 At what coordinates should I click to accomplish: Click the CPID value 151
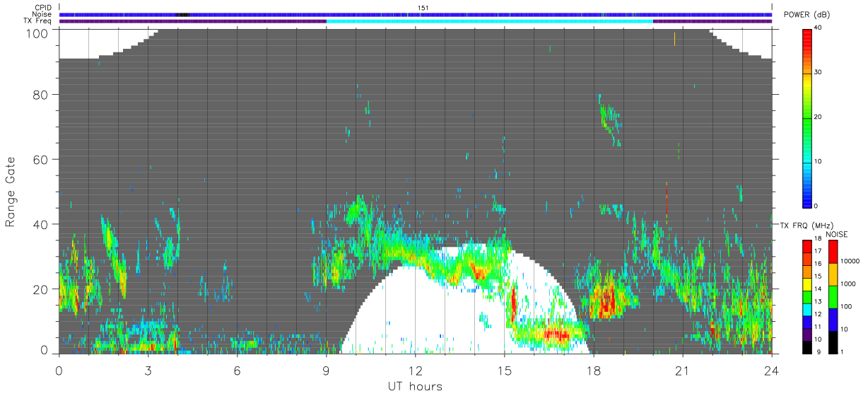point(423,8)
